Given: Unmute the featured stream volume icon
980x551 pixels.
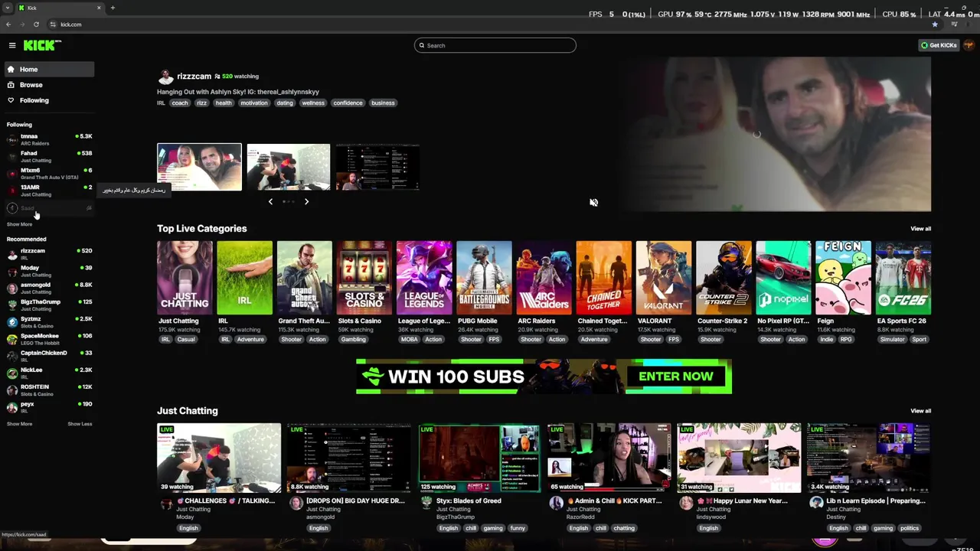Looking at the screenshot, I should click(593, 202).
